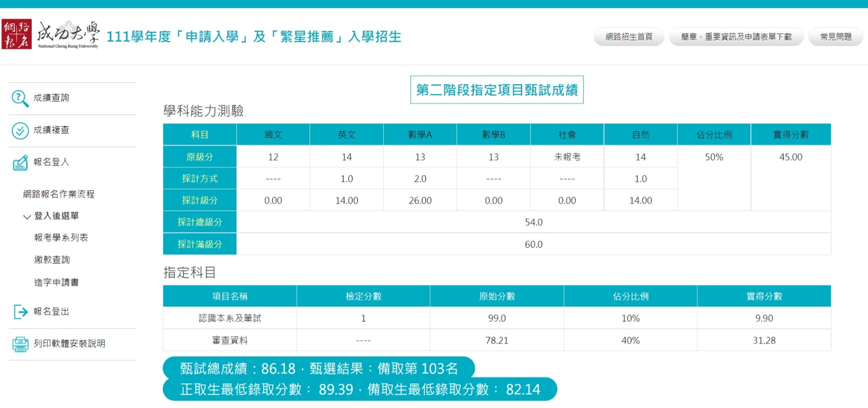This screenshot has width=868, height=408.
Task: Select 成績查詢 in the sidebar
Action: pos(51,98)
